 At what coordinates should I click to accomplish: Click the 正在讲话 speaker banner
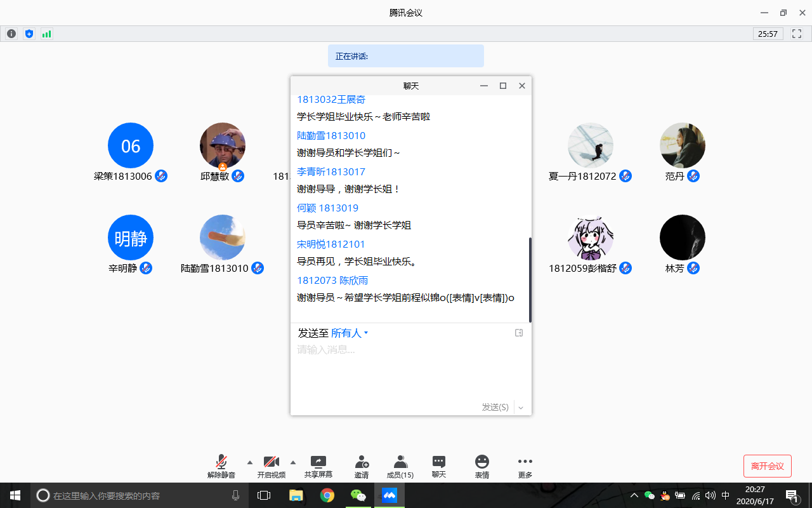406,56
